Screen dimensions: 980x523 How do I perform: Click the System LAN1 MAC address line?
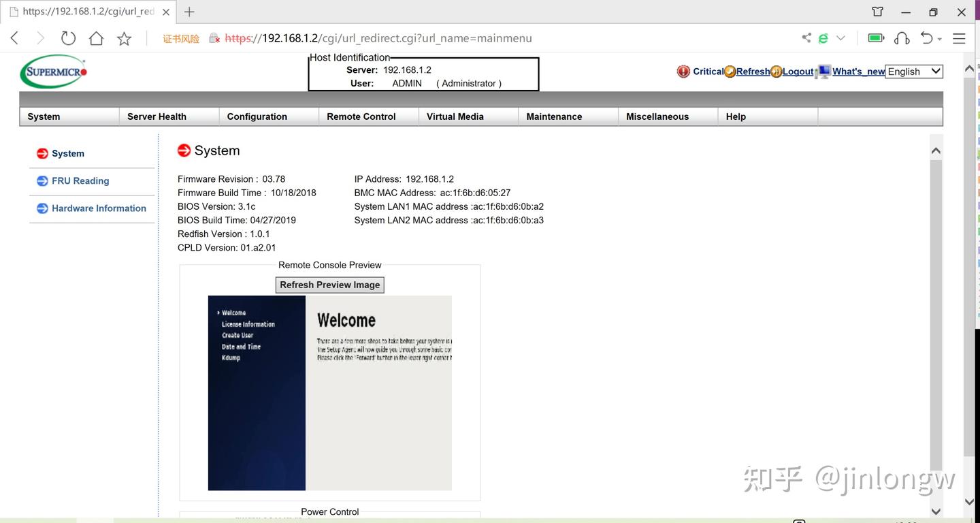coord(449,206)
